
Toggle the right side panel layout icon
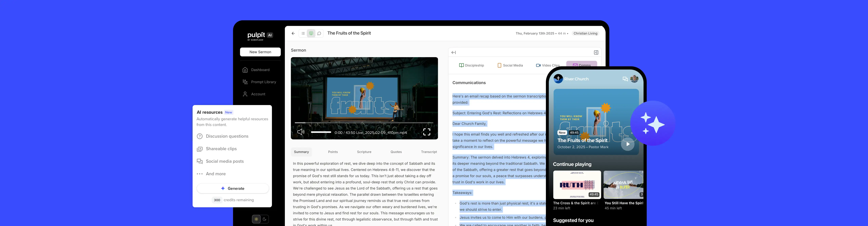coord(596,52)
